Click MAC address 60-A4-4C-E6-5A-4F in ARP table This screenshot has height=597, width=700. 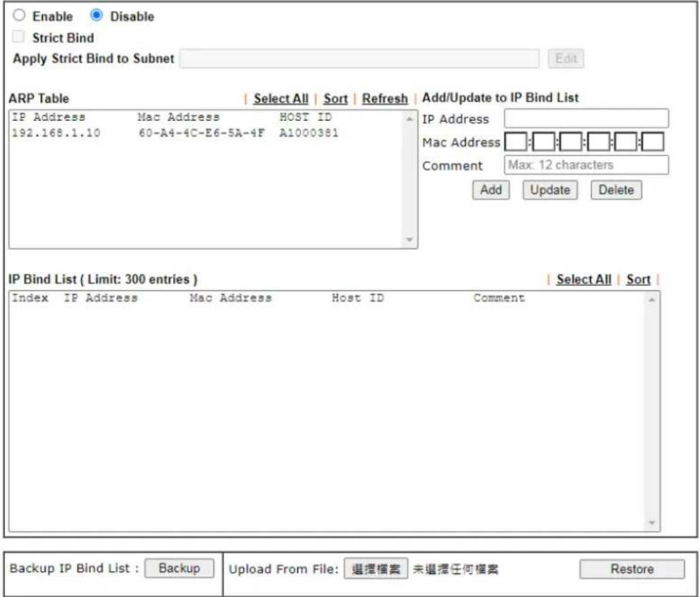[x=202, y=133]
